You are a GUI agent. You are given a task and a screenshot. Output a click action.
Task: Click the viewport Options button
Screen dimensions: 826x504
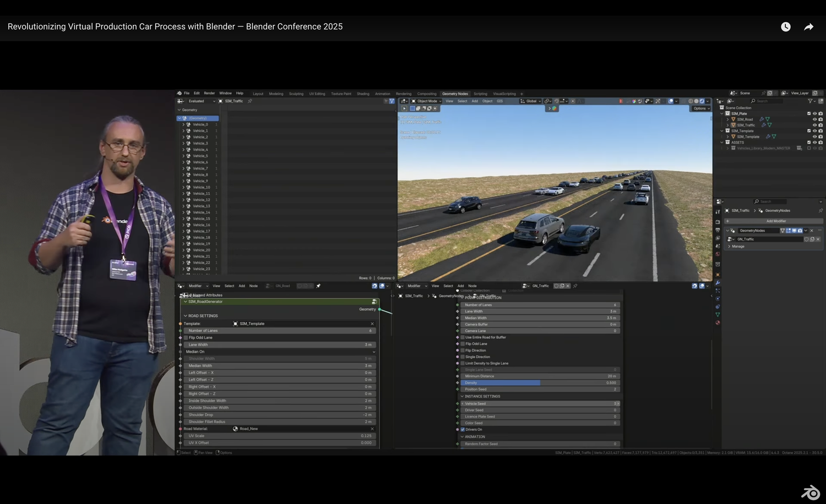pyautogui.click(x=699, y=108)
